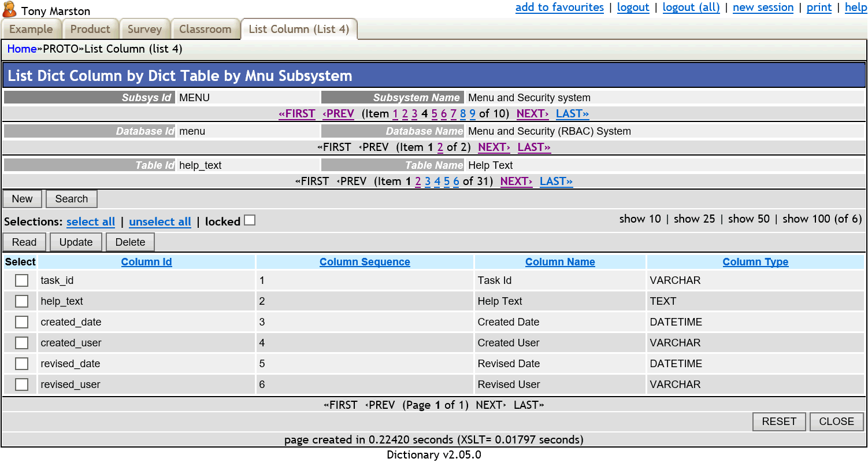Click the Tony Marston user avatar icon
The height and width of the screenshot is (462, 868).
[9, 9]
